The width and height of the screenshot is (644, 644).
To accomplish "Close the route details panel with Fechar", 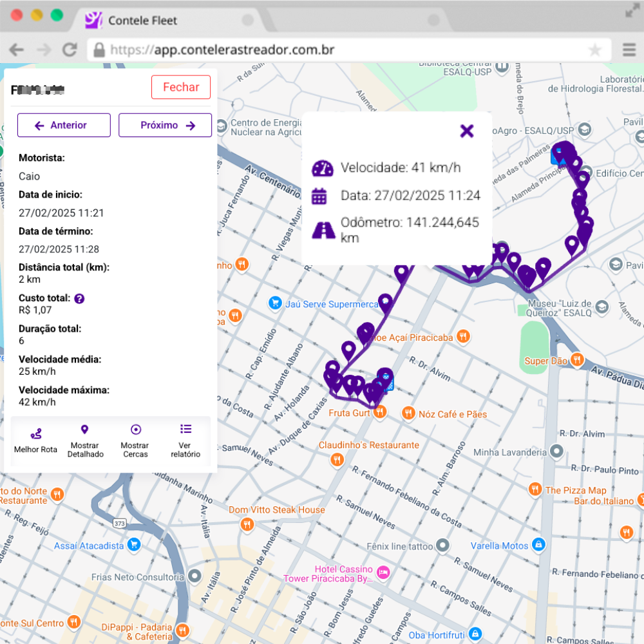I will pyautogui.click(x=181, y=87).
